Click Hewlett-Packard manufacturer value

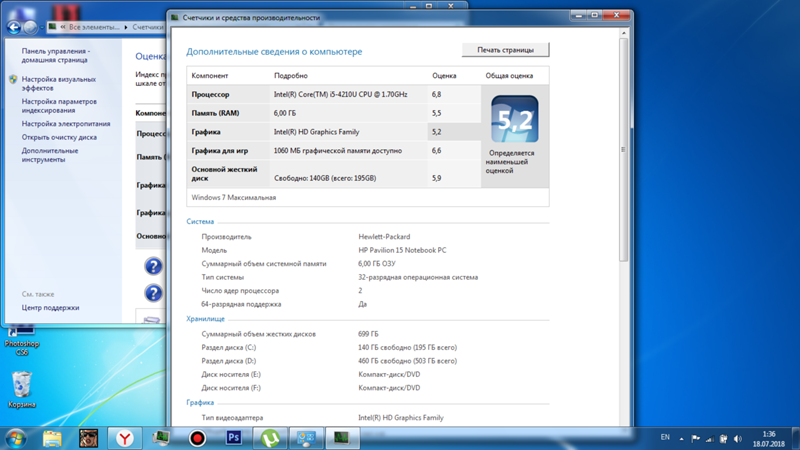tap(384, 237)
